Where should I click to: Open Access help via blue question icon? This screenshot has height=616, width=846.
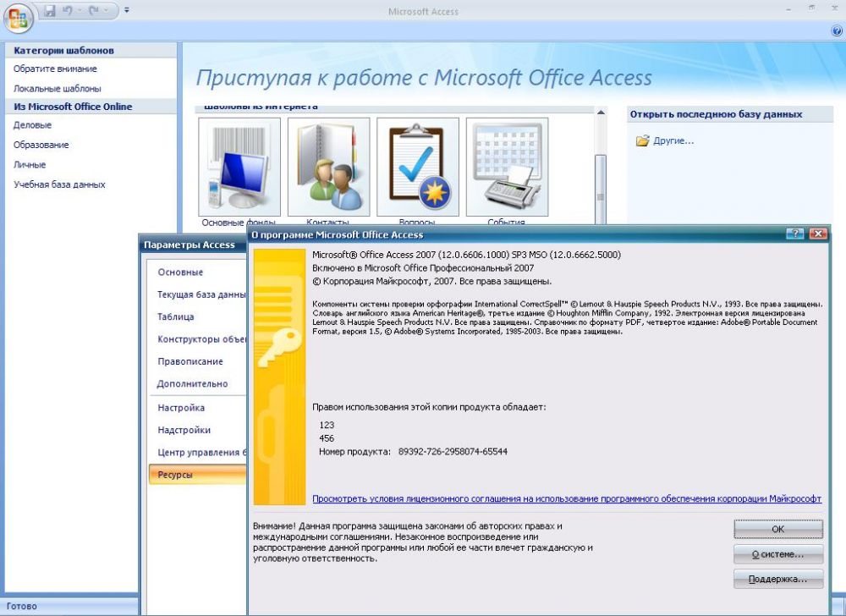837,30
